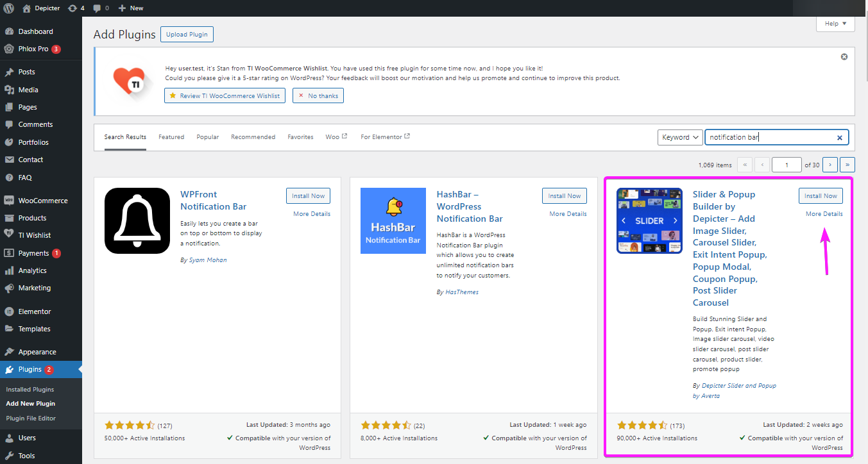Click Review TI WooCommerce Wishlist button

click(225, 95)
